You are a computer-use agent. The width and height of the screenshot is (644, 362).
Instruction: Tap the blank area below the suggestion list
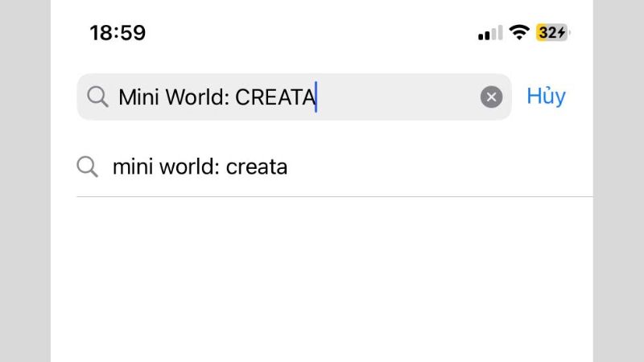click(322, 282)
